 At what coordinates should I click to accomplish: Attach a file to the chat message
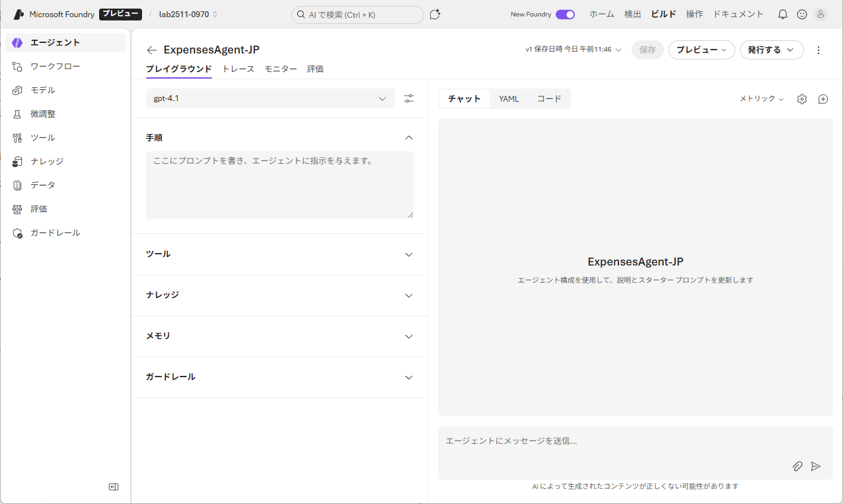[797, 466]
